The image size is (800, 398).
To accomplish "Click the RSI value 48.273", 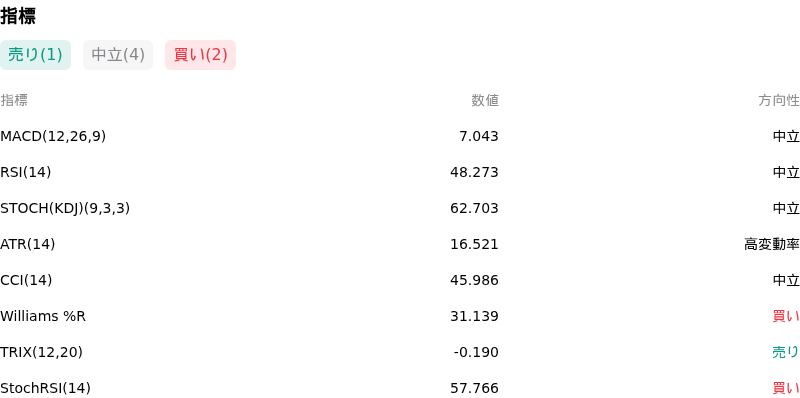I will [474, 172].
